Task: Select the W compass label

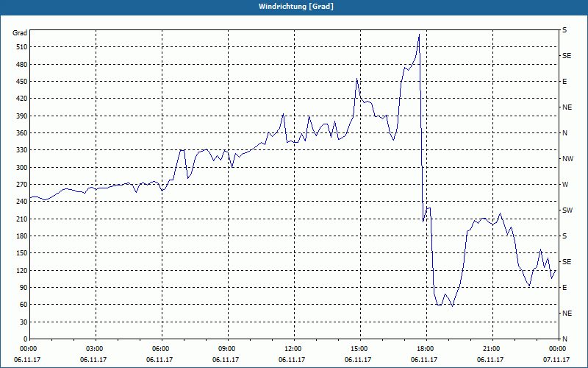Action: (x=565, y=185)
